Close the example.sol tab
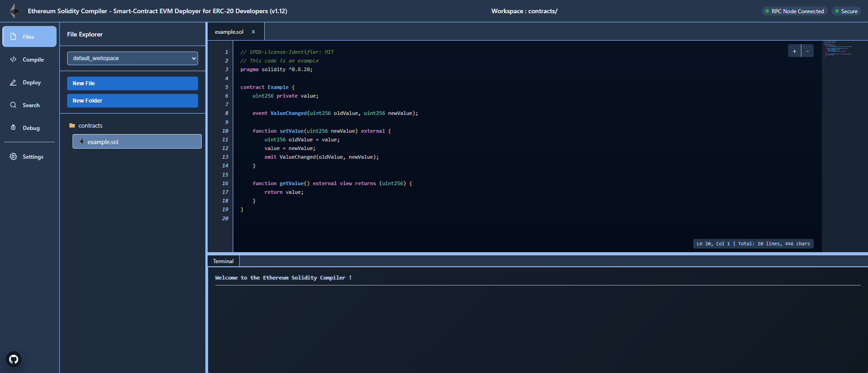Screen dimensions: 868x373 tap(253, 32)
